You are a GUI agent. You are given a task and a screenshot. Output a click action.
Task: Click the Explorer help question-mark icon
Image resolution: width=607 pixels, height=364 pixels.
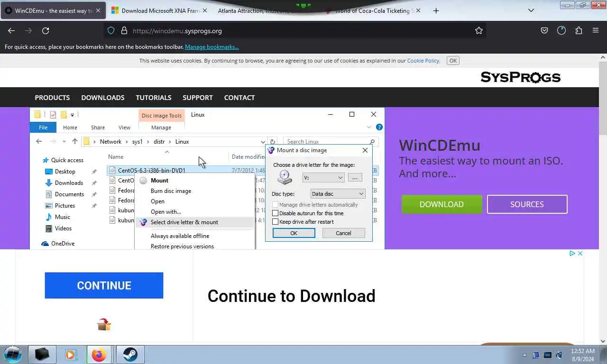(379, 127)
